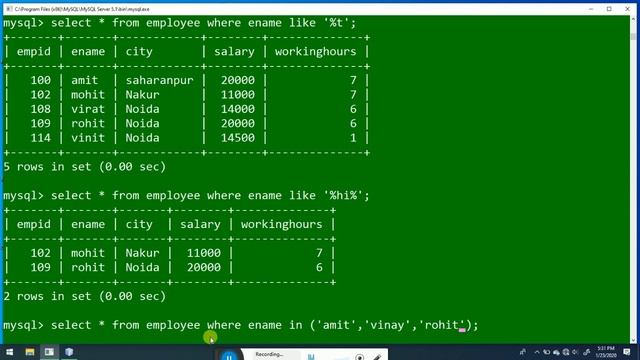This screenshot has height=360, width=640.
Task: Switch to the mysql console taskbar button
Action: [x=49, y=352]
